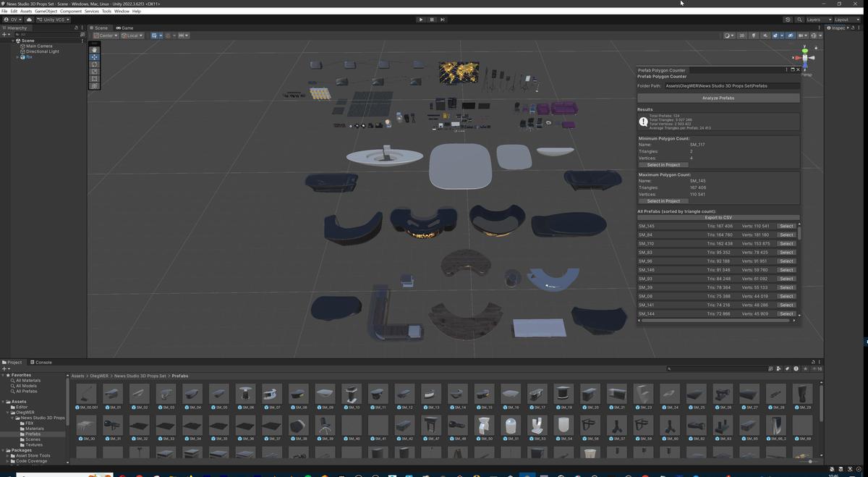Viewport: 868px width, 477px height.
Task: Open the Unity VCS dropdown
Action: 54,20
